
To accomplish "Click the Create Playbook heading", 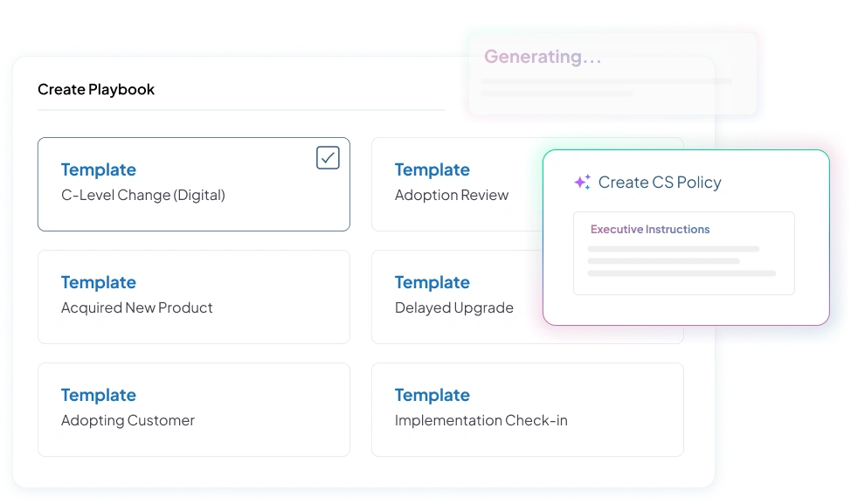I will [x=96, y=90].
